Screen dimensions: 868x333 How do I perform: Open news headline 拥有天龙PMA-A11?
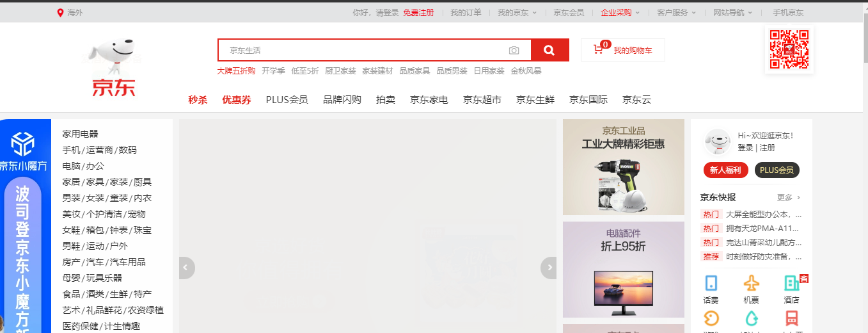coord(764,228)
